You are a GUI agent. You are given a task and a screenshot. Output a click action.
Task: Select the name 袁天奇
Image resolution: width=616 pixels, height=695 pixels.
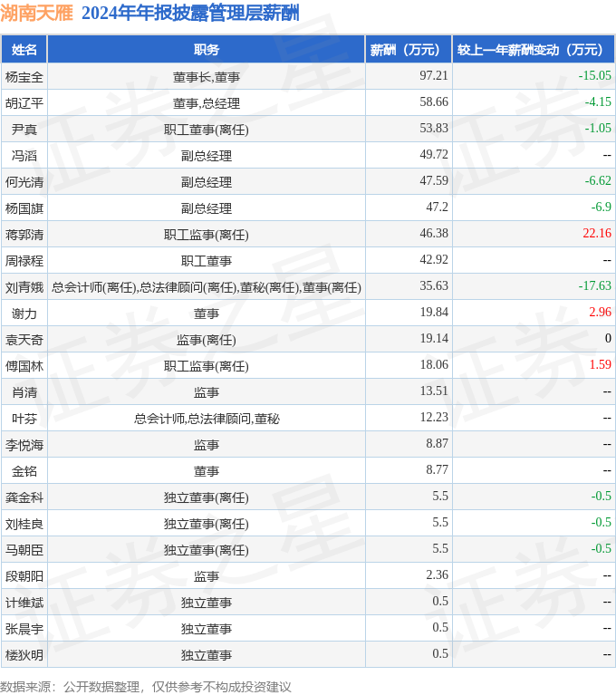[24, 340]
